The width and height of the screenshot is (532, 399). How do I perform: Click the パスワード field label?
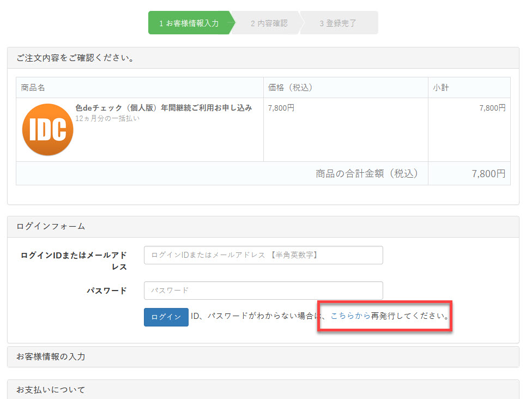tap(107, 291)
